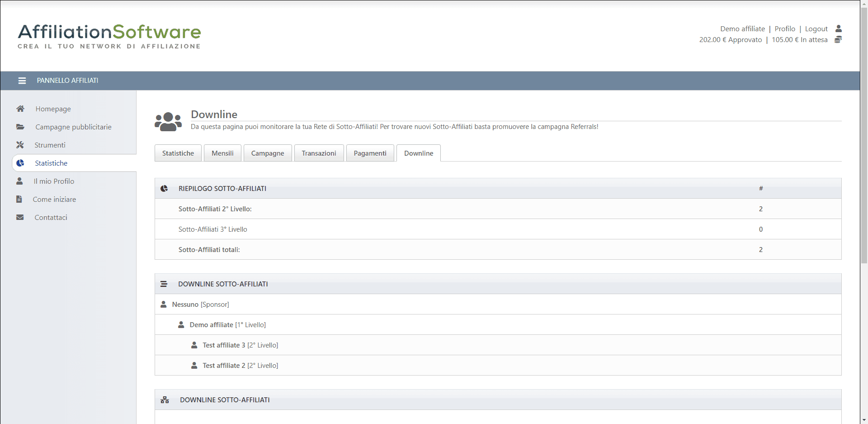Open Il mio Profilo in sidebar
Image resolution: width=868 pixels, height=424 pixels.
click(x=54, y=181)
